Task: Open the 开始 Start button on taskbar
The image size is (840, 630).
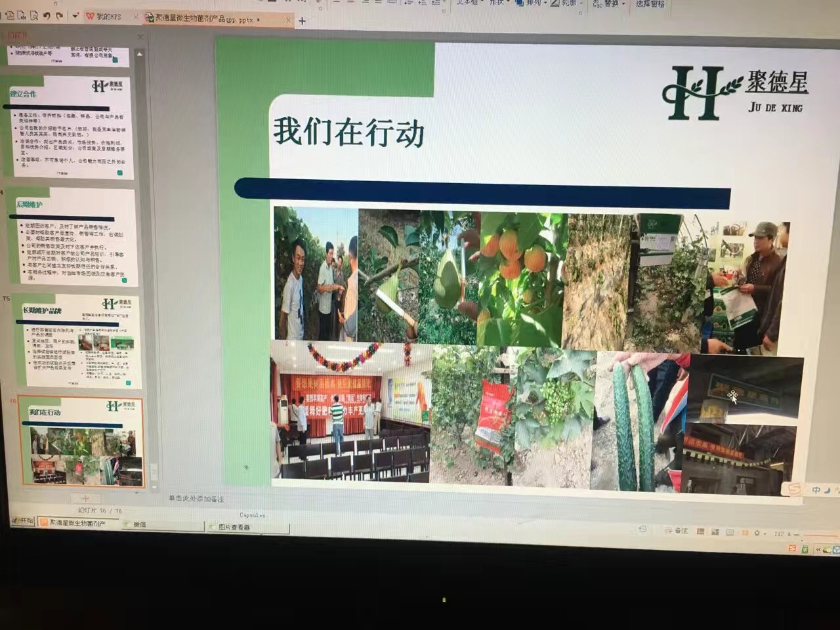Action: coord(24,520)
